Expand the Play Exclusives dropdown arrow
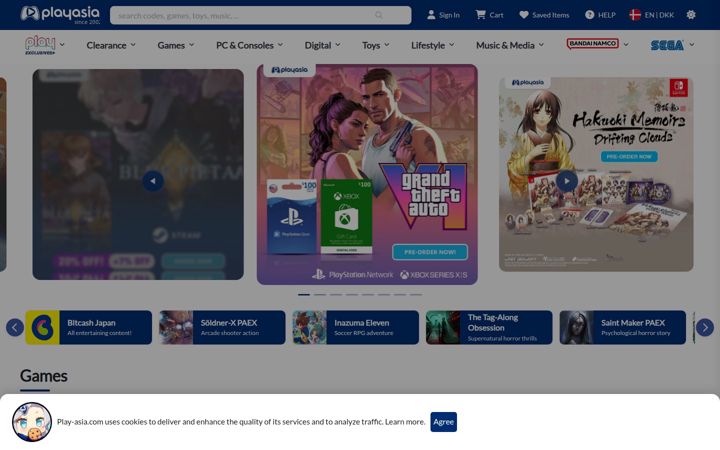The width and height of the screenshot is (720, 450). 62,45
